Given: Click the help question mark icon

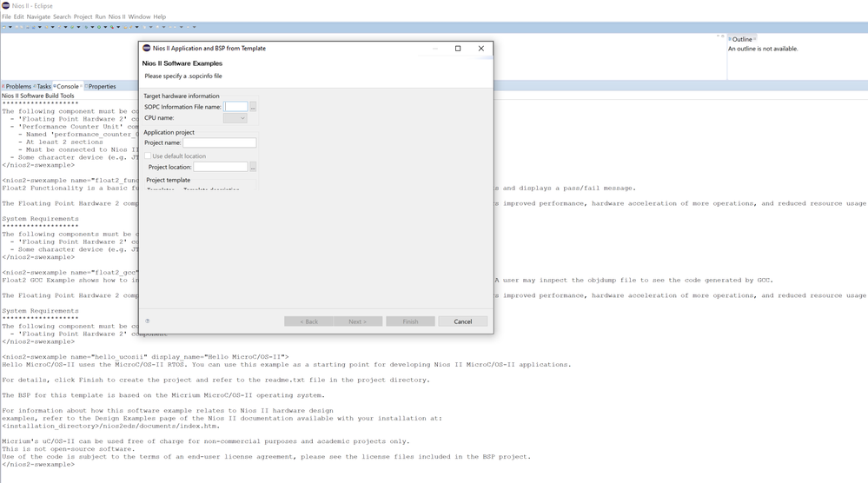Looking at the screenshot, I should (147, 321).
